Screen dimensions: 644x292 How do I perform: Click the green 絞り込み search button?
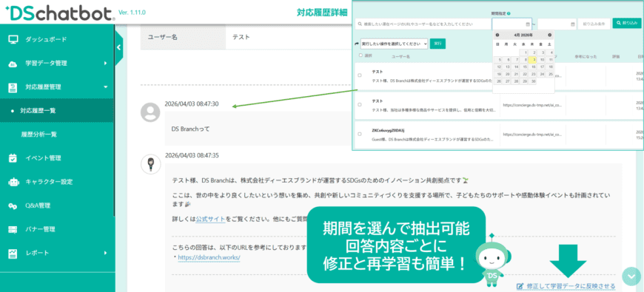click(x=627, y=24)
